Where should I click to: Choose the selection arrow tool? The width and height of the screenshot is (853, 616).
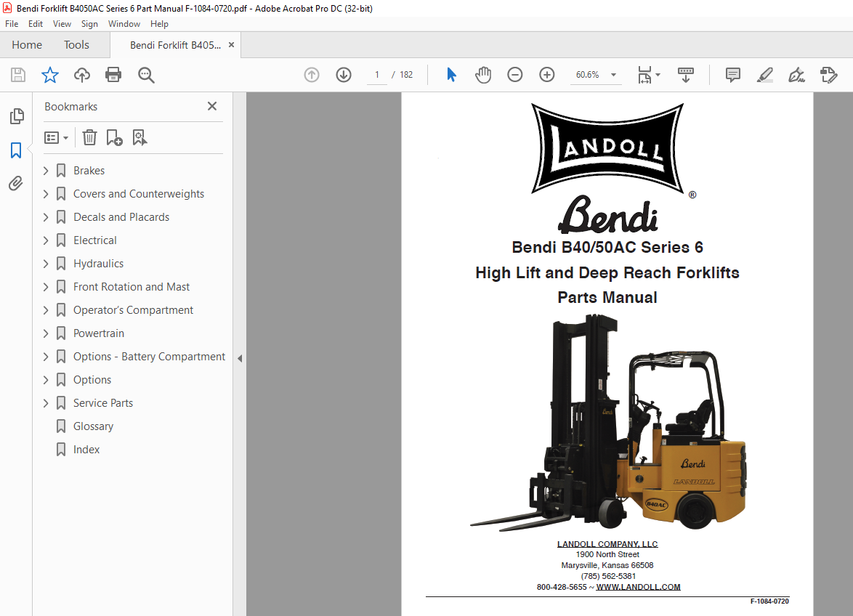tap(451, 75)
